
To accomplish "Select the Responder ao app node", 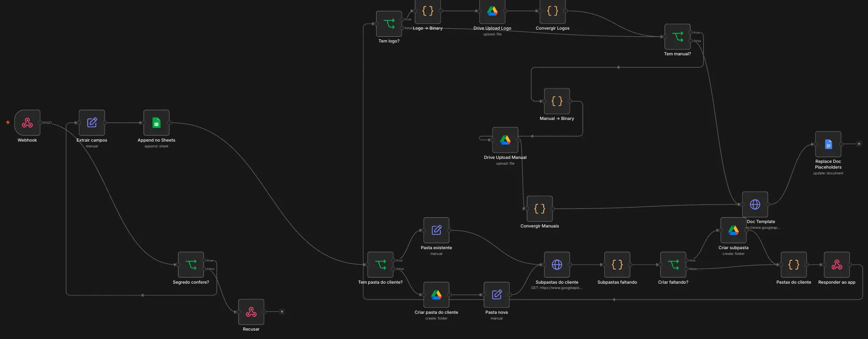I will 837,265.
